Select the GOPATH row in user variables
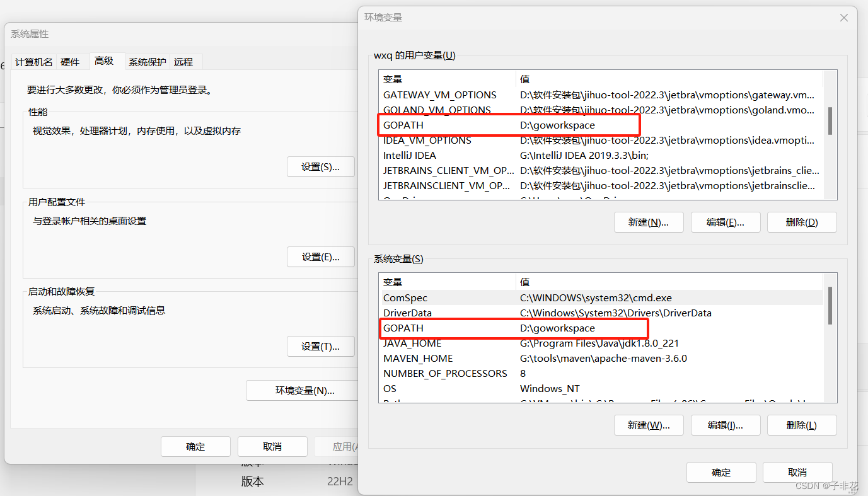 pyautogui.click(x=601, y=125)
